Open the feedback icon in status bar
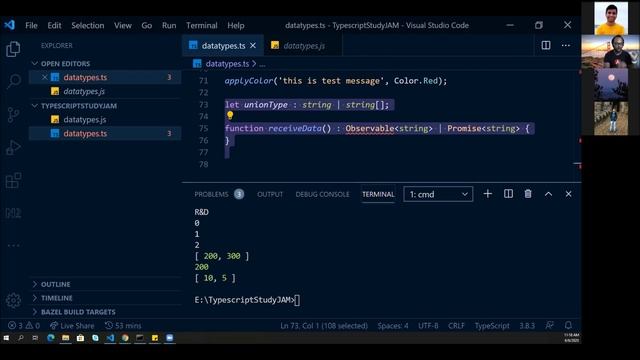The height and width of the screenshot is (360, 640). point(549,325)
